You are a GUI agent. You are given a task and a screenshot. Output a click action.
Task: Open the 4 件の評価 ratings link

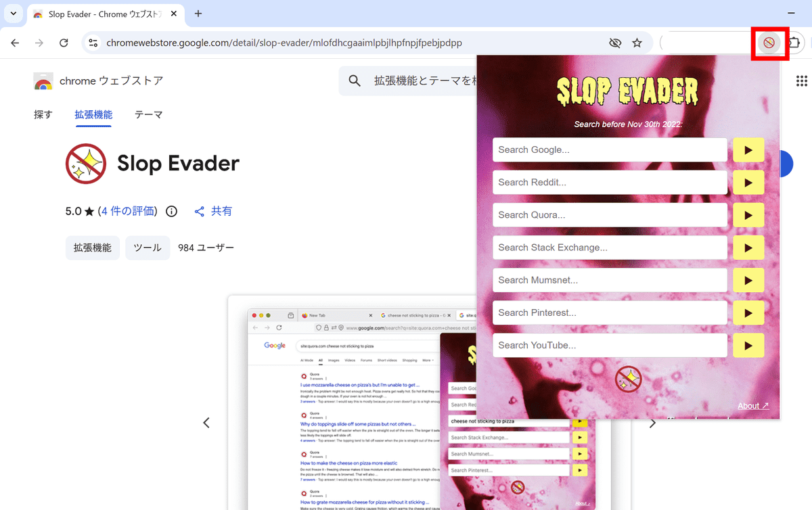click(x=127, y=211)
